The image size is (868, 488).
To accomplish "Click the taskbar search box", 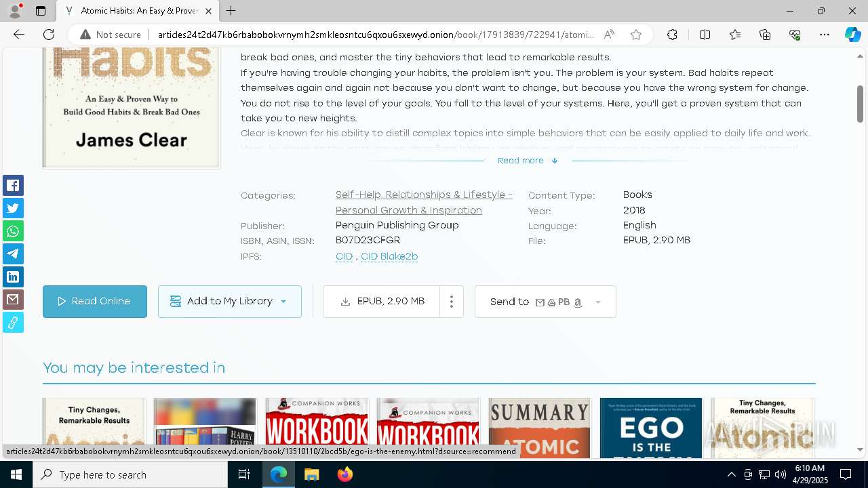I will (130, 474).
